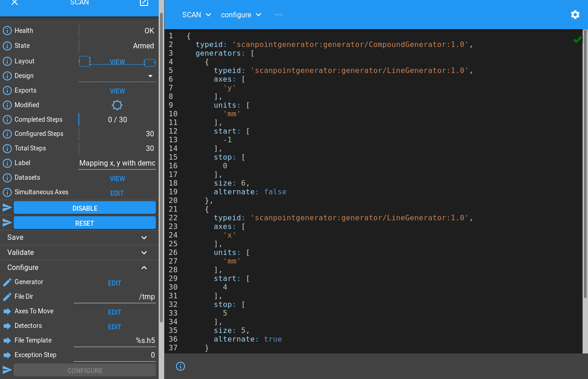Click the info icon beside Simultaneous Axes
This screenshot has height=379, width=588.
pos(7,192)
